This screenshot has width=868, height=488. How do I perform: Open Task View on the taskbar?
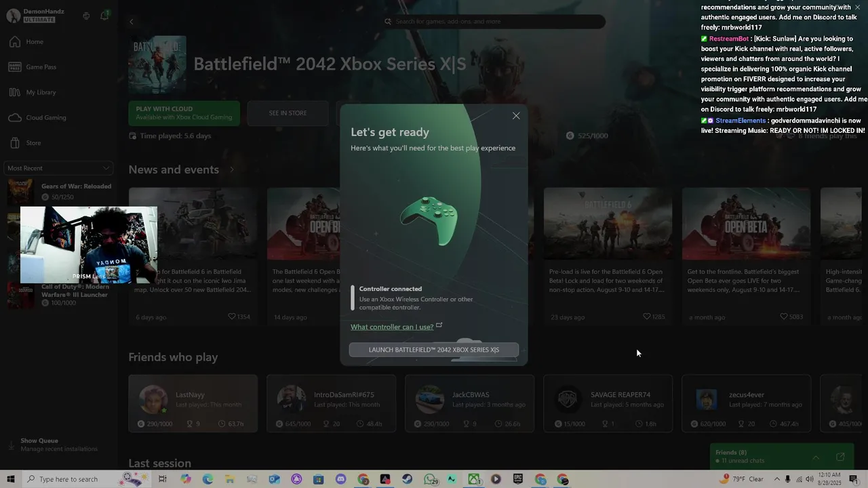point(163,479)
